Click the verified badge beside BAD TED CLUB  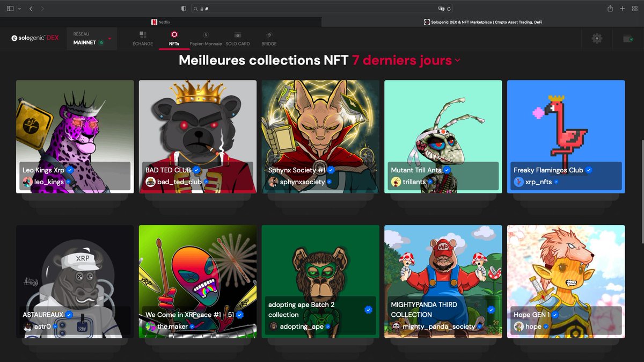pos(196,170)
